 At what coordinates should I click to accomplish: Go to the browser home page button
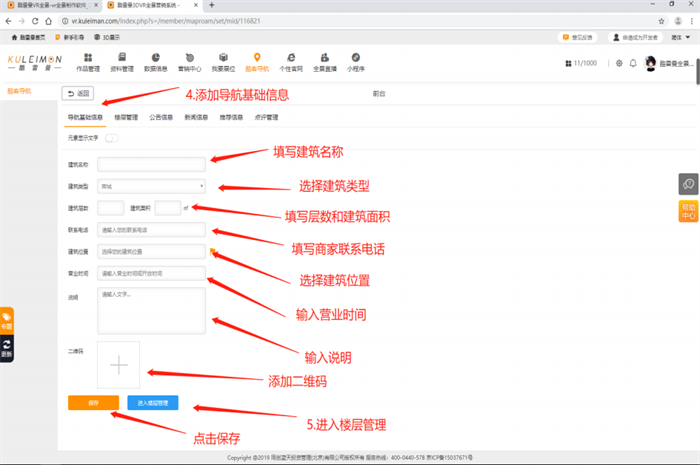[x=49, y=21]
